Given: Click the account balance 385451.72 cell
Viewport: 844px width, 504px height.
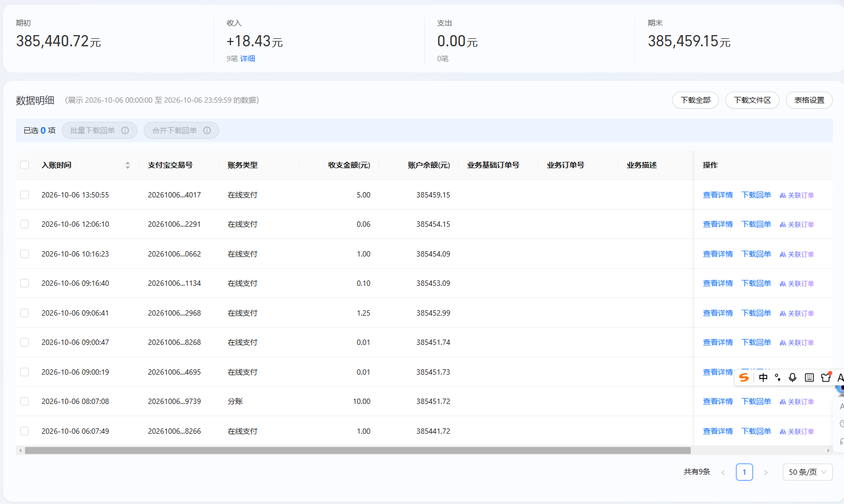Looking at the screenshot, I should (433, 401).
